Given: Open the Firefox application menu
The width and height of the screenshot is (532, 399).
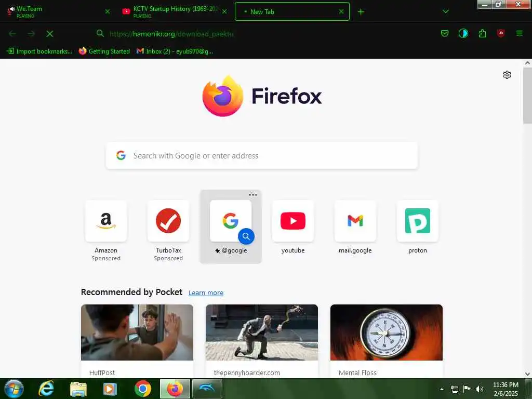Looking at the screenshot, I should point(520,33).
